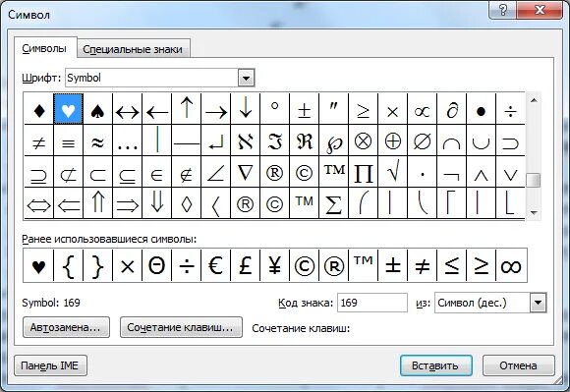Select the nabla ∇ symbol
This screenshot has width=570, height=392.
click(x=246, y=172)
